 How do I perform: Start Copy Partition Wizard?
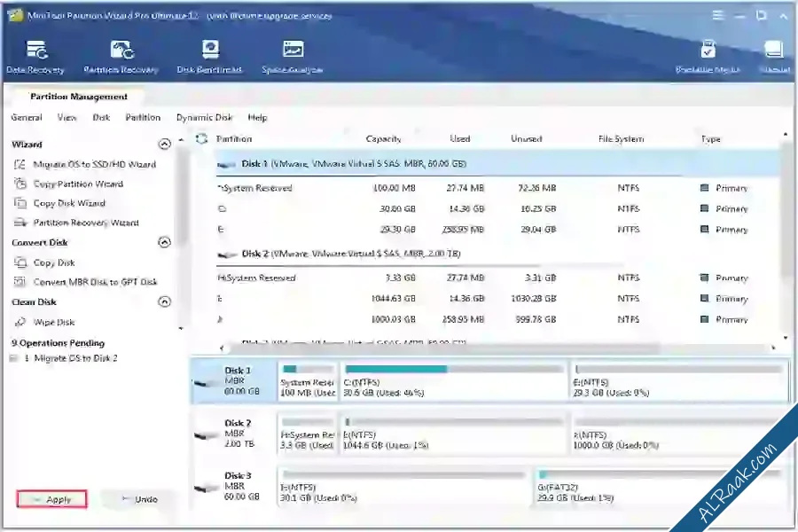[68, 184]
